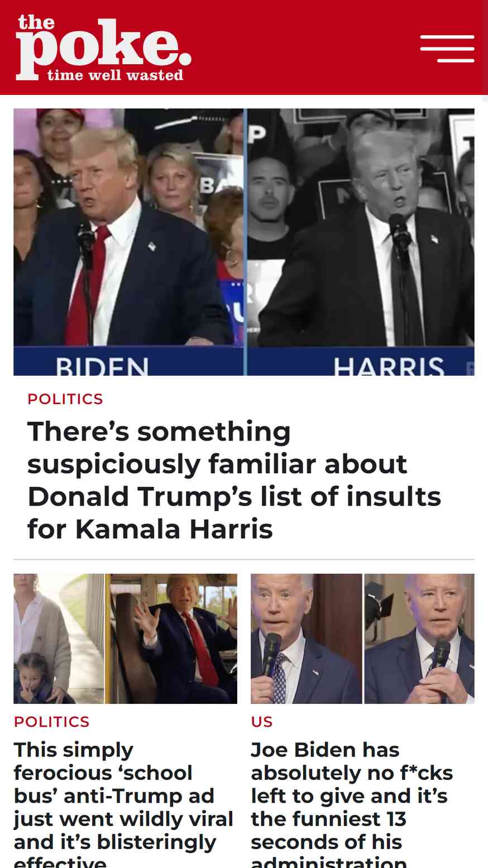Select the US category label

click(262, 722)
